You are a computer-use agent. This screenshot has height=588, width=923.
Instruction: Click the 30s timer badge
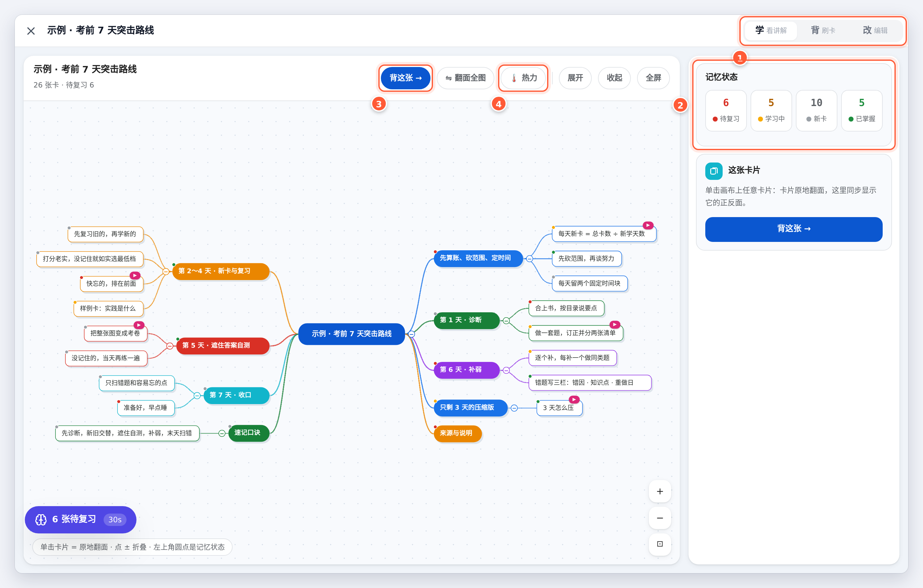click(115, 520)
